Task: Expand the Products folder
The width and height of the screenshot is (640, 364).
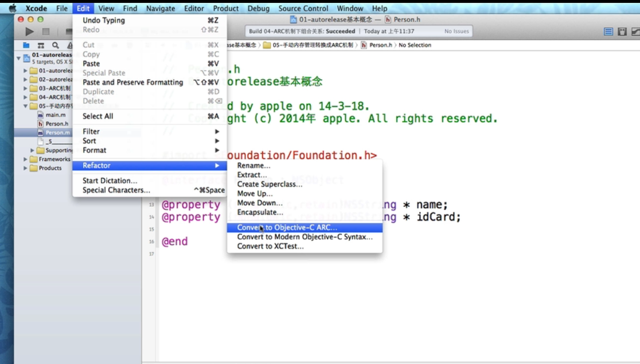Action: click(x=25, y=168)
